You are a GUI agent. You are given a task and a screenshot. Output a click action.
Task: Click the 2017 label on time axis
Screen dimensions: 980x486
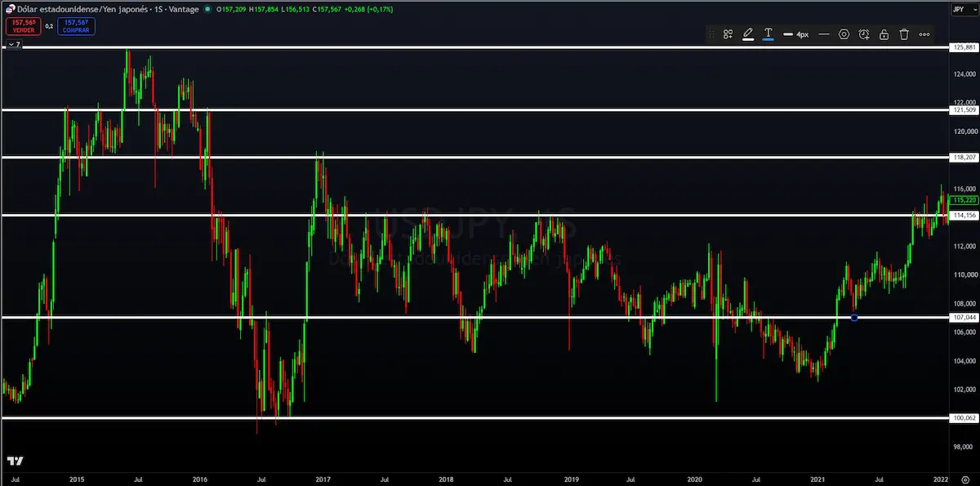tap(322, 479)
